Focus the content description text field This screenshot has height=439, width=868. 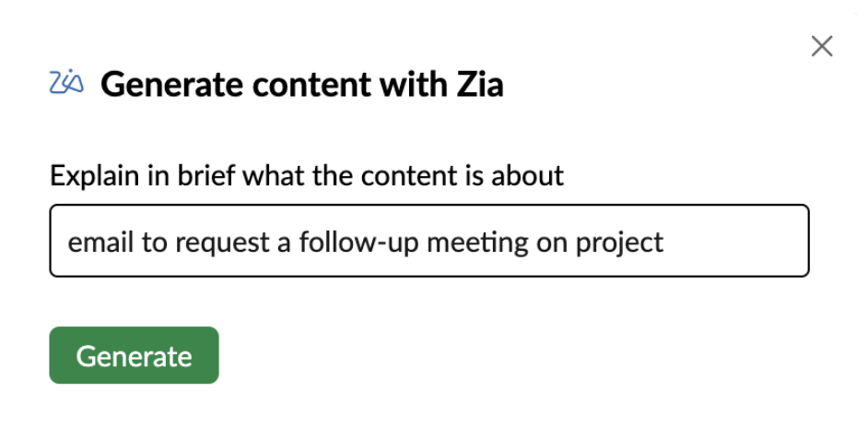(428, 241)
